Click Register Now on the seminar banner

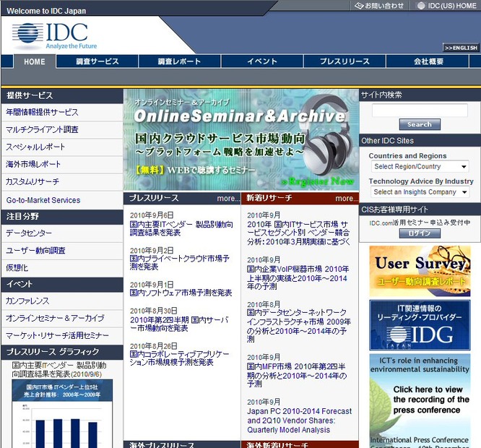(x=318, y=181)
